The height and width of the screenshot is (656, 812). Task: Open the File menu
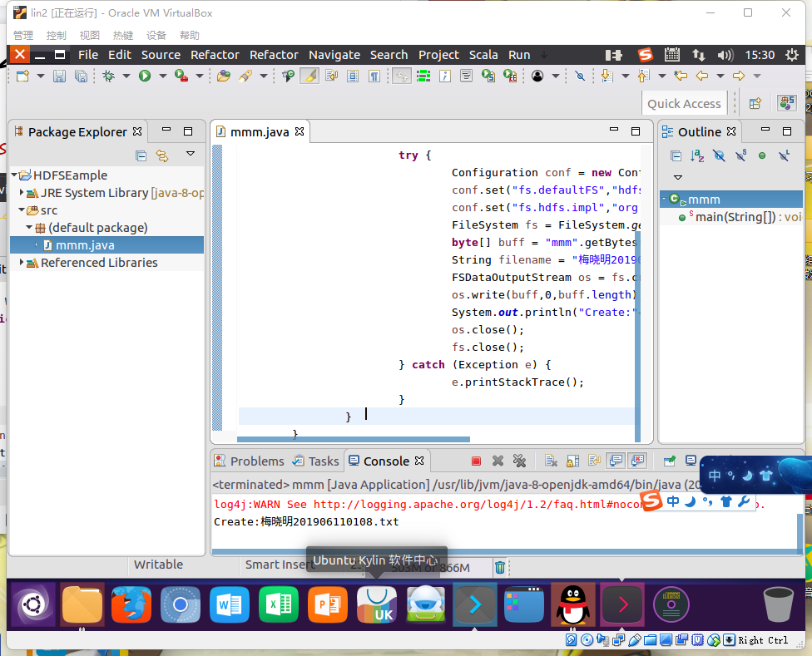point(88,55)
